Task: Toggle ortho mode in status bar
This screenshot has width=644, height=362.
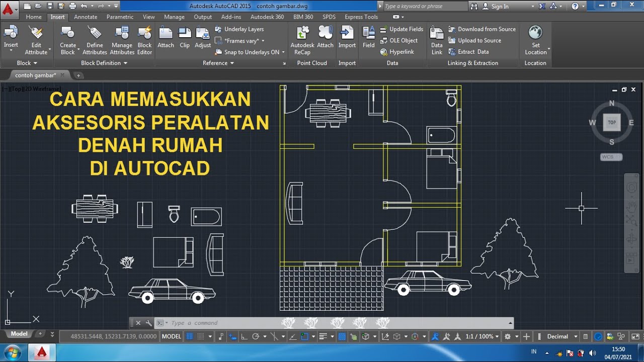Action: click(244, 336)
